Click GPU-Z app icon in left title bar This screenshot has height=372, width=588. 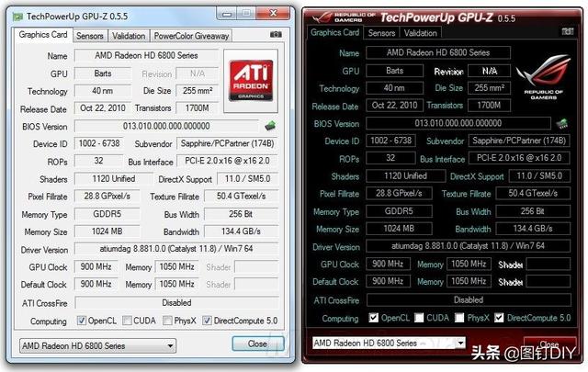pos(18,17)
